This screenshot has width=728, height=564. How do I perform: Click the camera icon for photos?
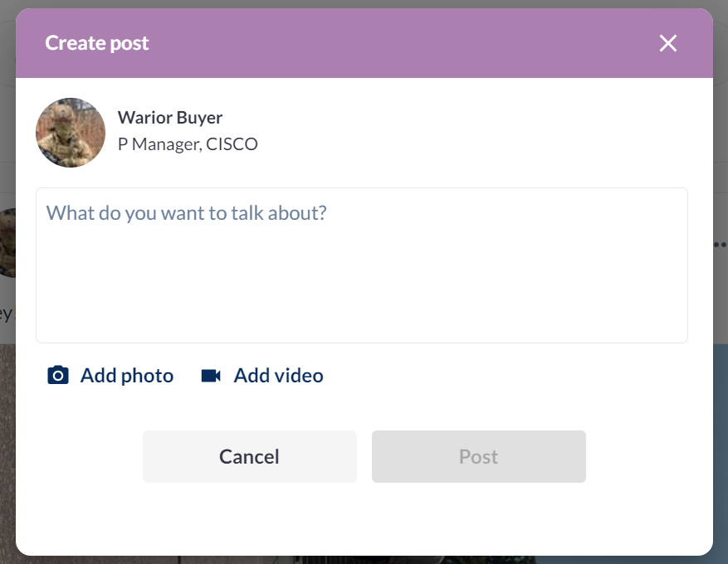pos(58,376)
